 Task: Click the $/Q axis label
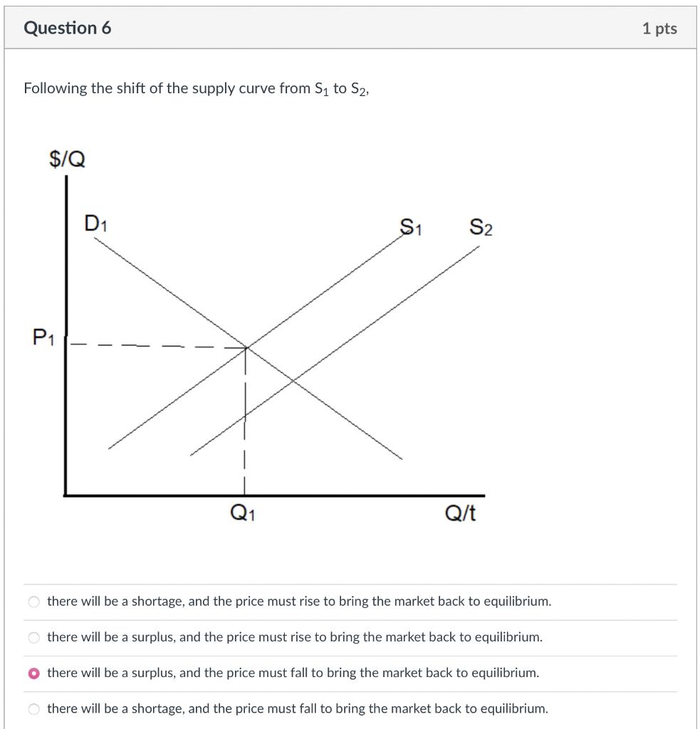[68, 158]
